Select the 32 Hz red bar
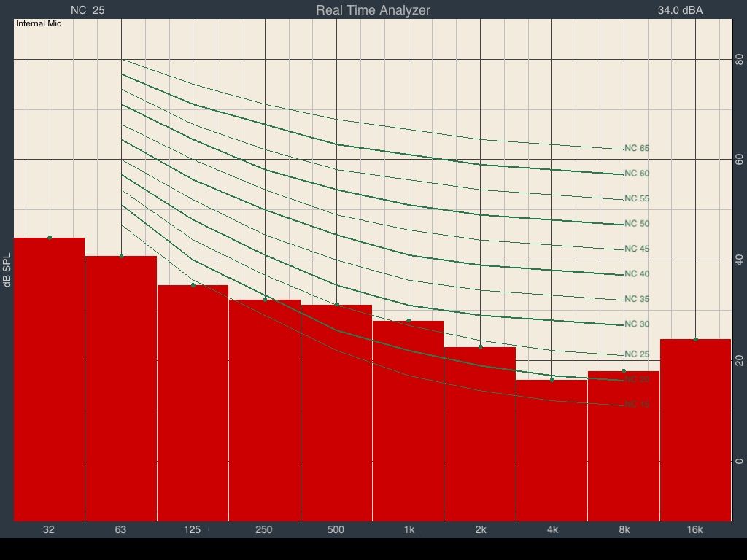Image resolution: width=747 pixels, height=560 pixels. point(49,379)
